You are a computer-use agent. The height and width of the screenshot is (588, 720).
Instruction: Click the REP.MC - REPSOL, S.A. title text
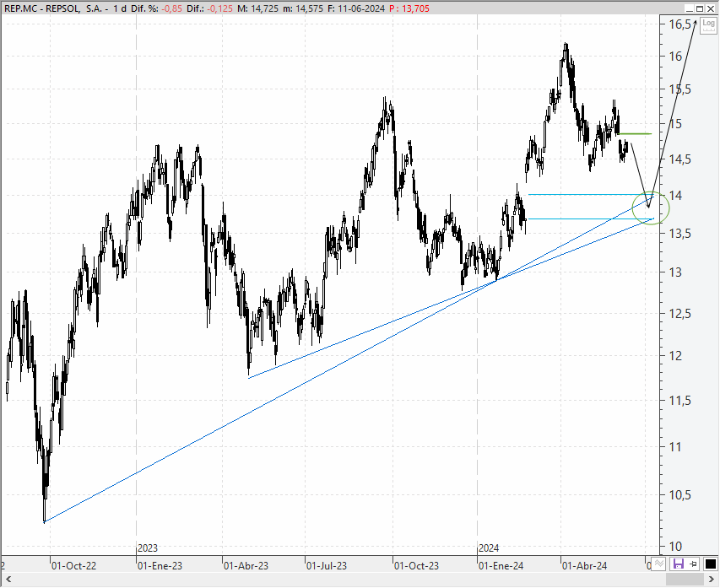[53, 8]
